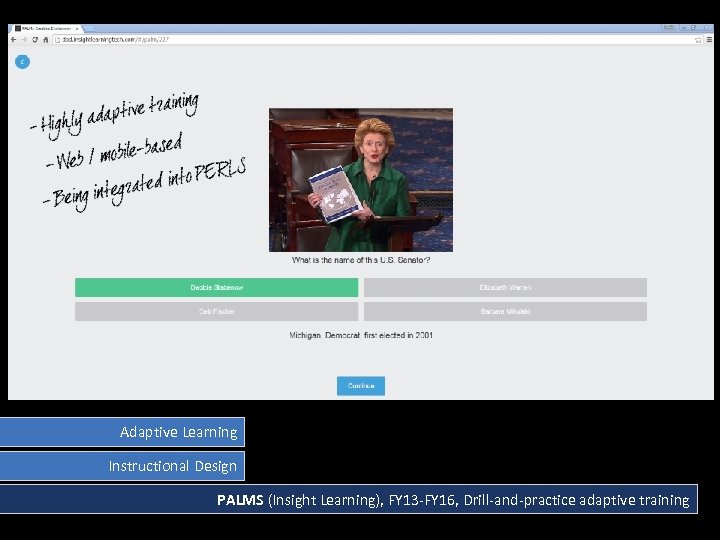The image size is (720, 540).
Task: Focus the URL address bar
Action: (x=377, y=40)
